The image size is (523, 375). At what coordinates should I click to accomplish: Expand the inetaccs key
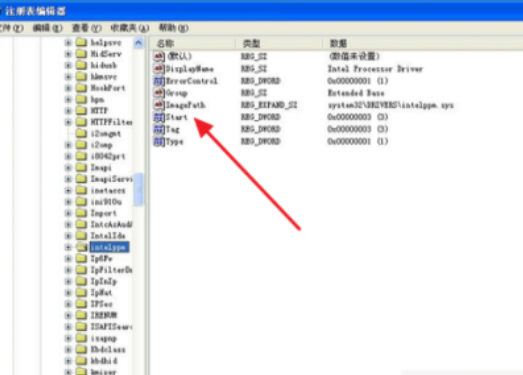click(68, 191)
